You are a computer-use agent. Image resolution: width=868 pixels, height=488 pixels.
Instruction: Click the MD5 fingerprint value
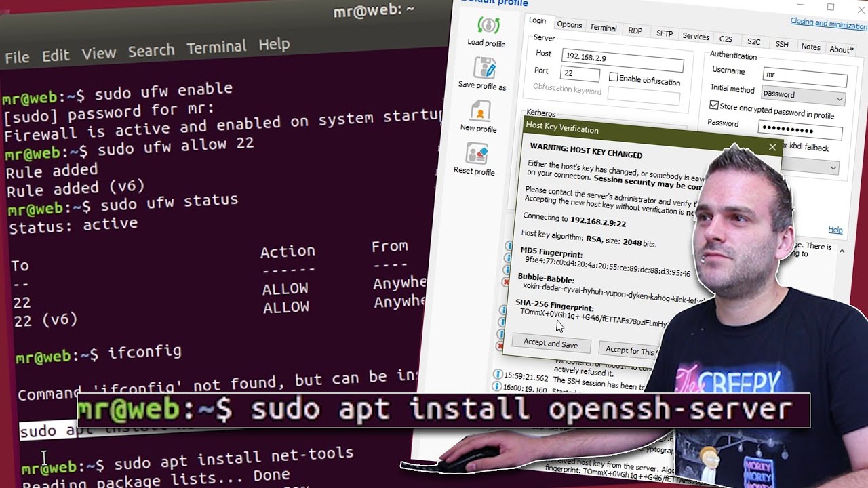pyautogui.click(x=608, y=266)
